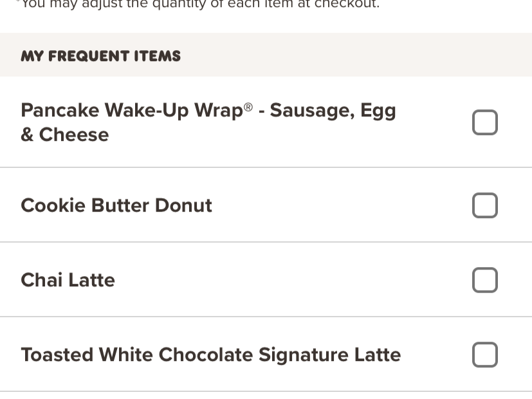This screenshot has height=399, width=532.
Task: Click the MY FREQUENT ITEMS section header
Action: point(100,56)
